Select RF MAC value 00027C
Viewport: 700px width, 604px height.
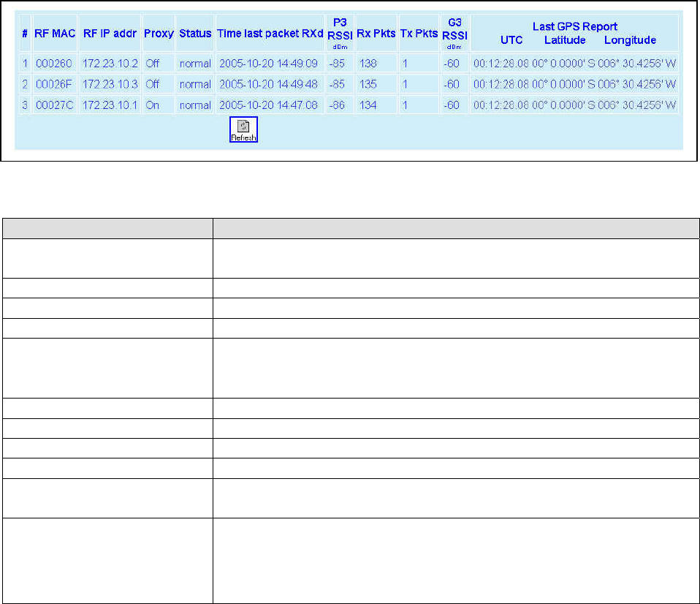(x=54, y=105)
